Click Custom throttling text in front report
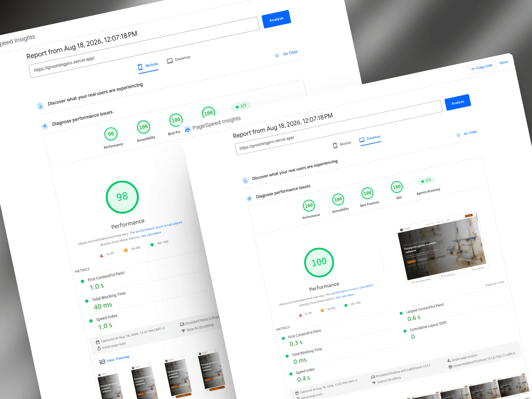 click(x=389, y=380)
